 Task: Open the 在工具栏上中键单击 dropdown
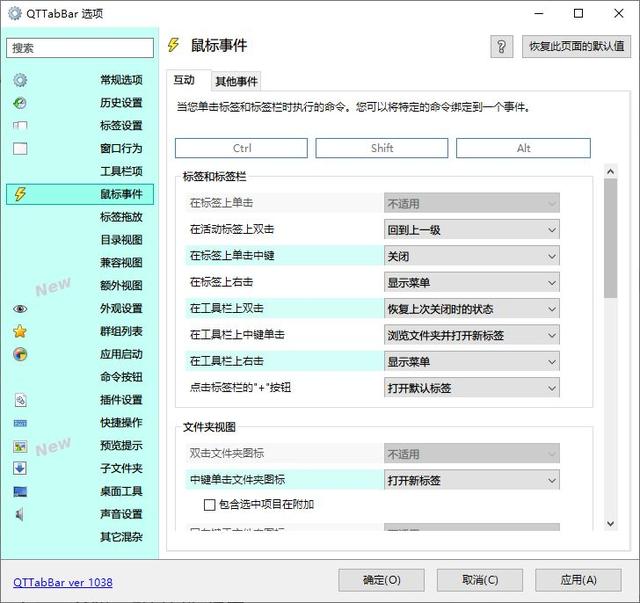click(x=471, y=335)
